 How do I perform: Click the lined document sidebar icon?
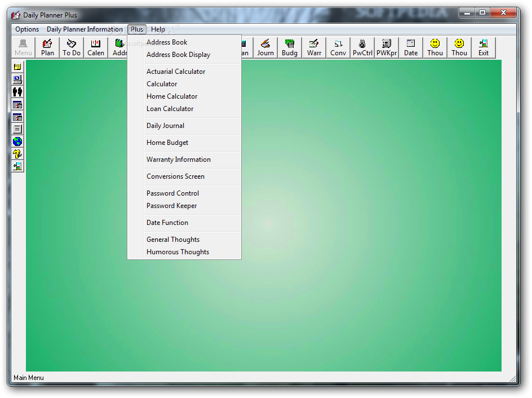(x=17, y=129)
